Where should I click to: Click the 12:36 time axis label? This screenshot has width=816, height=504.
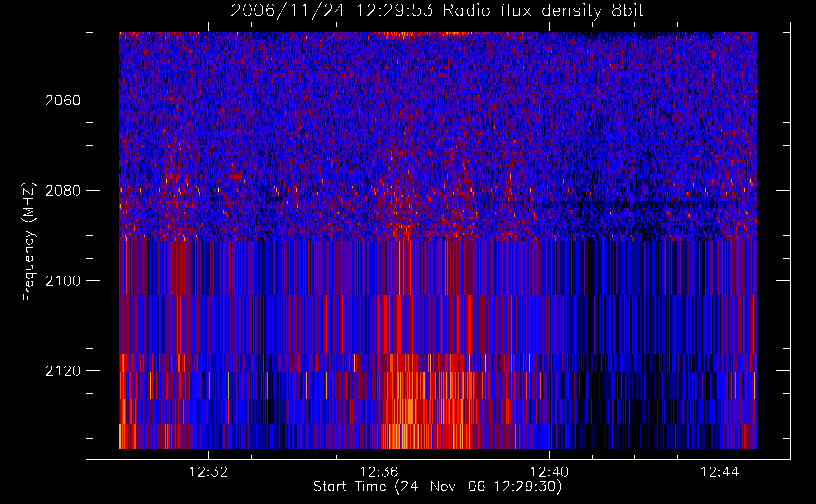click(x=379, y=472)
